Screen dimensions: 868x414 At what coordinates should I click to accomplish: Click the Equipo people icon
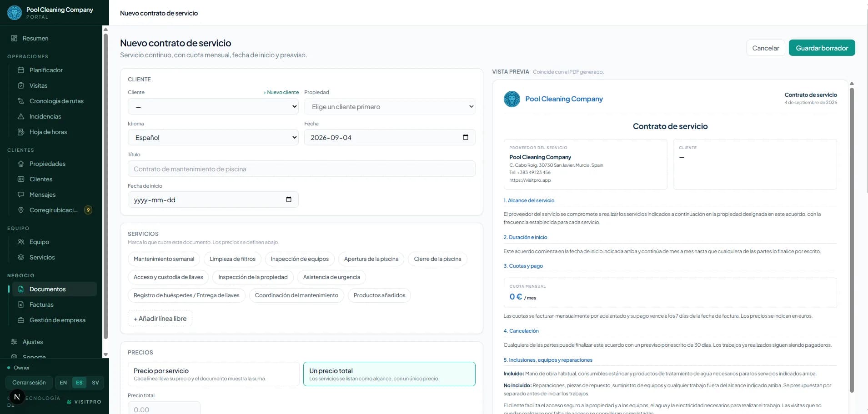[21, 242]
